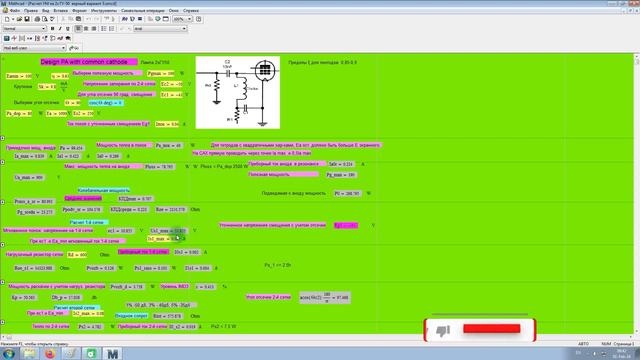Select the 'Design PA with common cathode' title

[89, 62]
